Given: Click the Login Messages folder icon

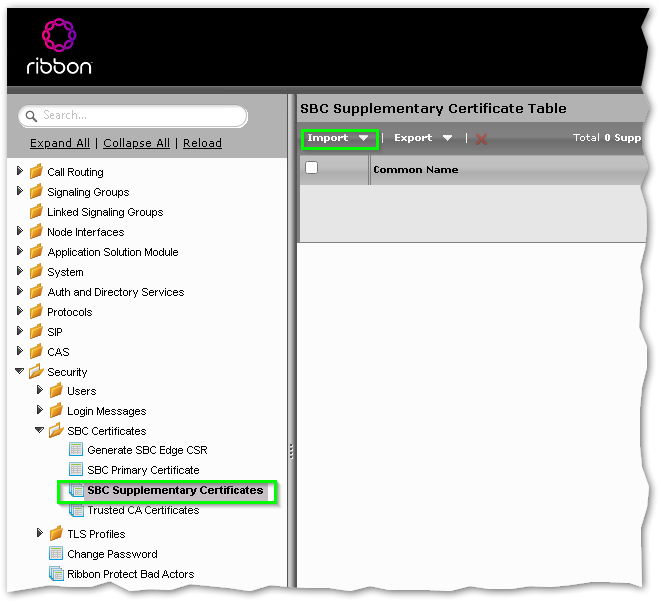Looking at the screenshot, I should pyautogui.click(x=56, y=411).
